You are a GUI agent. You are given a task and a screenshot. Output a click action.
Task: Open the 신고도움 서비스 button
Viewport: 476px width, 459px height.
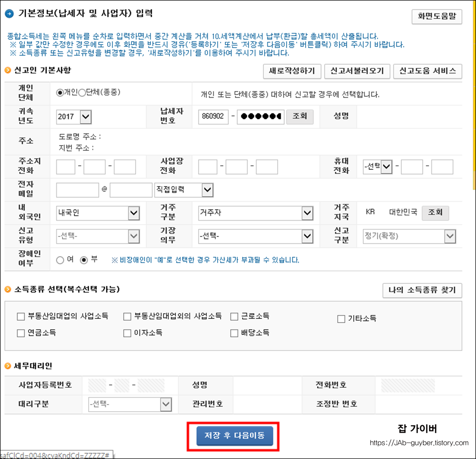(428, 71)
